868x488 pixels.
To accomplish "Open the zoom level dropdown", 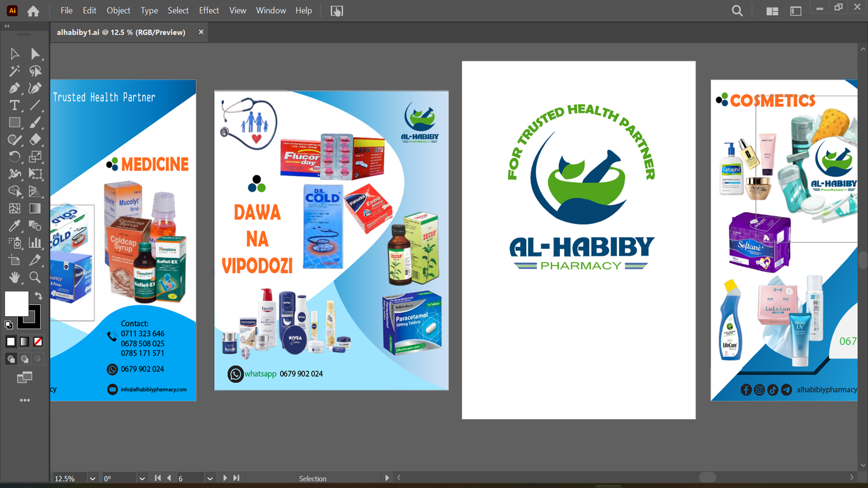I will point(92,478).
